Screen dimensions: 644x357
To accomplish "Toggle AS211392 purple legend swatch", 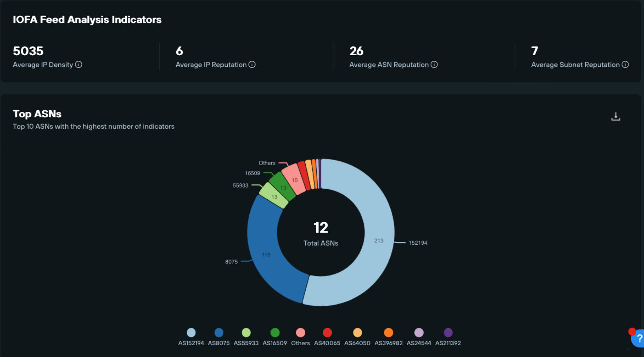I will pos(448,332).
